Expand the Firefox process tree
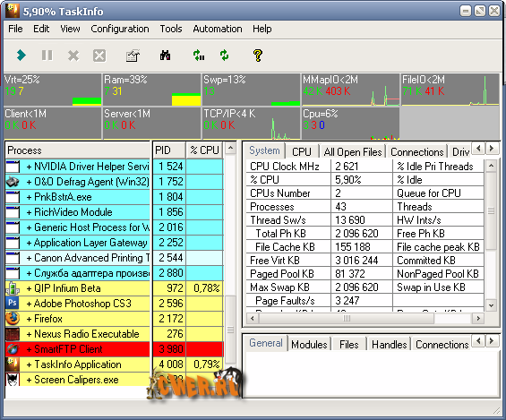 coord(29,319)
